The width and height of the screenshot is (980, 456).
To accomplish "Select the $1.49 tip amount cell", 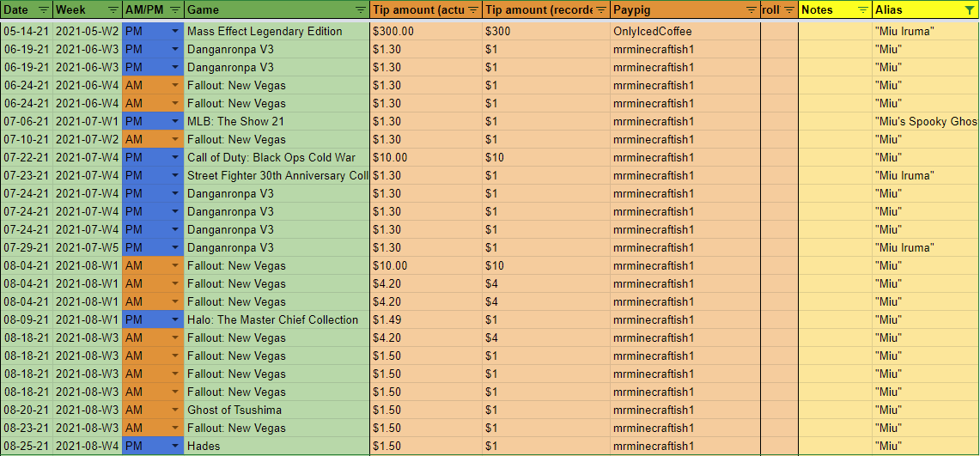I will [426, 319].
